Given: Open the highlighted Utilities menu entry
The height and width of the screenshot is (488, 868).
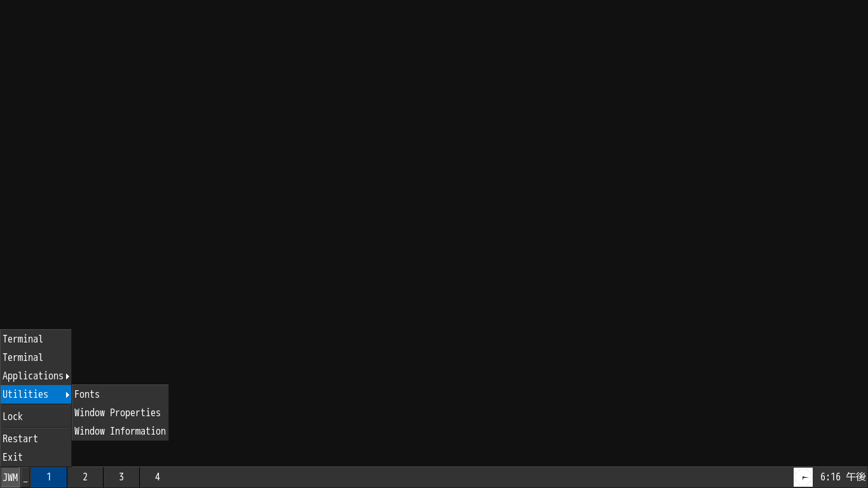Looking at the screenshot, I should [x=36, y=395].
